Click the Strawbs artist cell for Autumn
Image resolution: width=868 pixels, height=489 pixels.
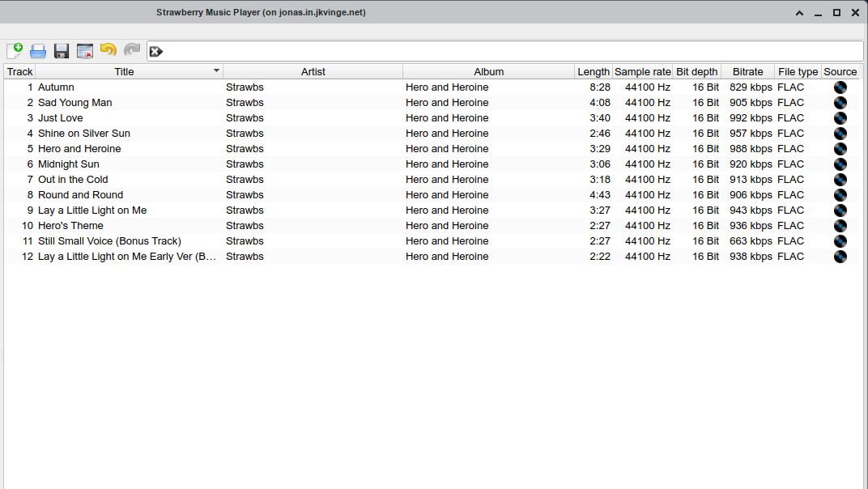click(x=245, y=87)
